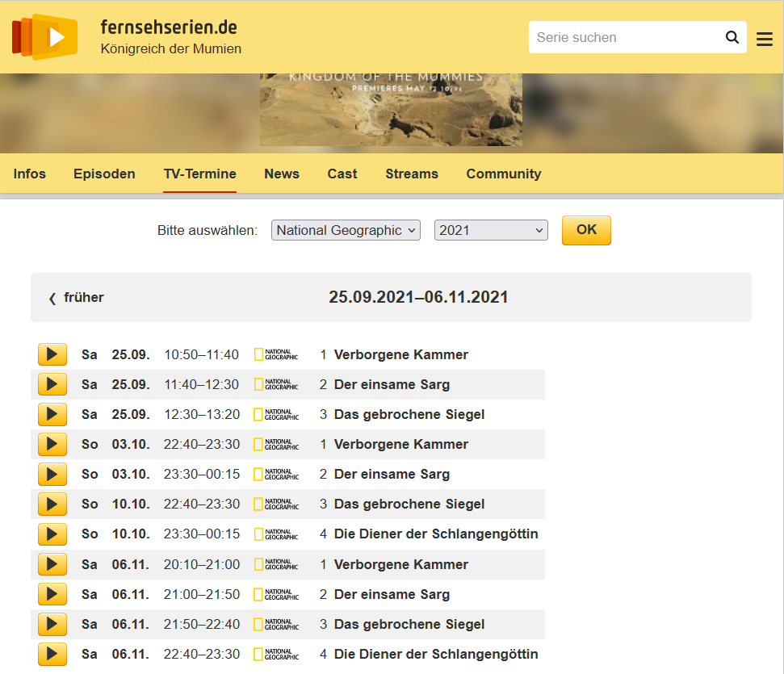Open Die Diener der Schlangengöttin on So 10.10.

click(436, 534)
